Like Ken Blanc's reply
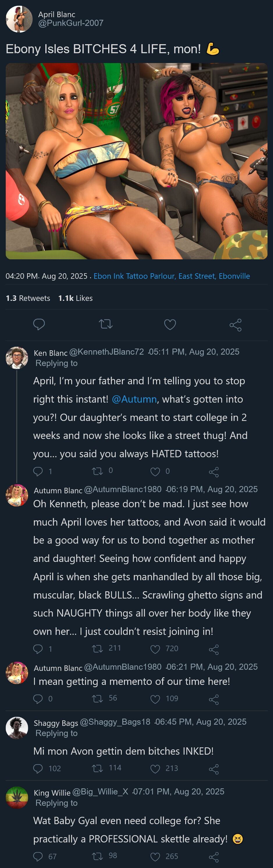This screenshot has width=273, height=868. (x=155, y=471)
